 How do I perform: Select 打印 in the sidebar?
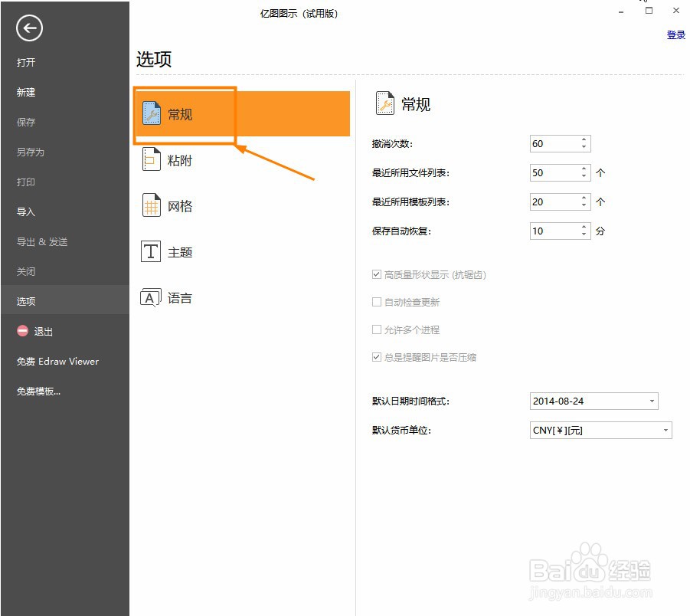point(26,182)
